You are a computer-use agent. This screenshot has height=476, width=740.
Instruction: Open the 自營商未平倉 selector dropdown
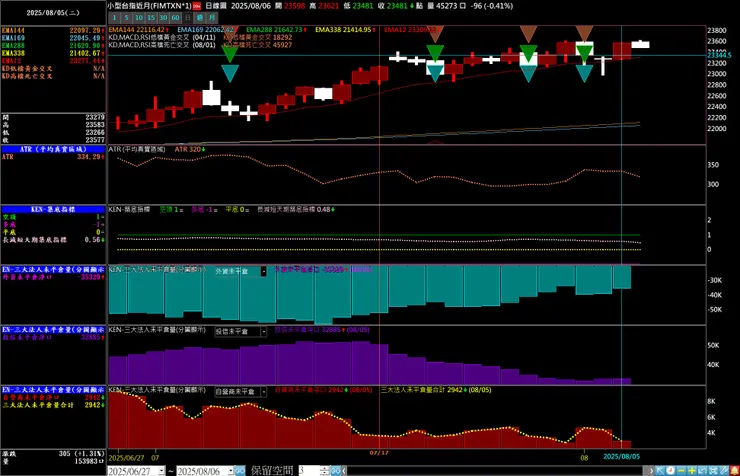tap(263, 392)
